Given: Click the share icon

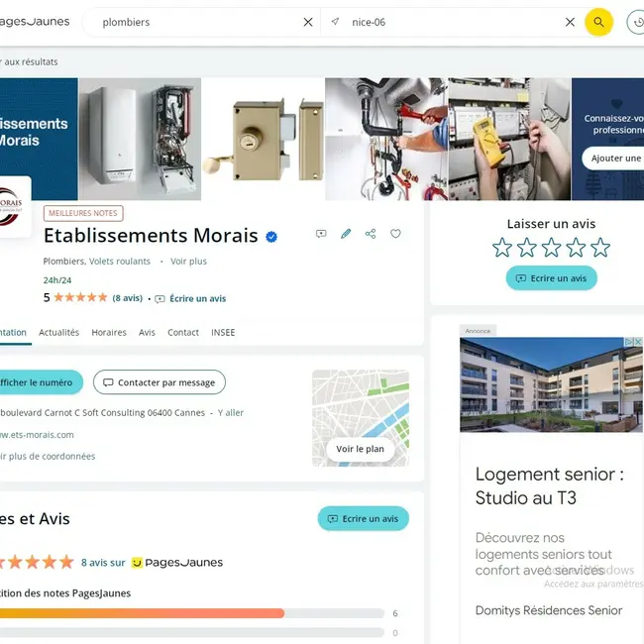Looking at the screenshot, I should pos(371,234).
